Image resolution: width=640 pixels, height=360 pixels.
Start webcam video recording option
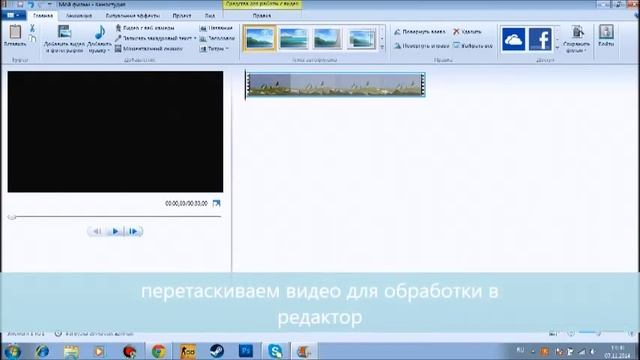145,28
